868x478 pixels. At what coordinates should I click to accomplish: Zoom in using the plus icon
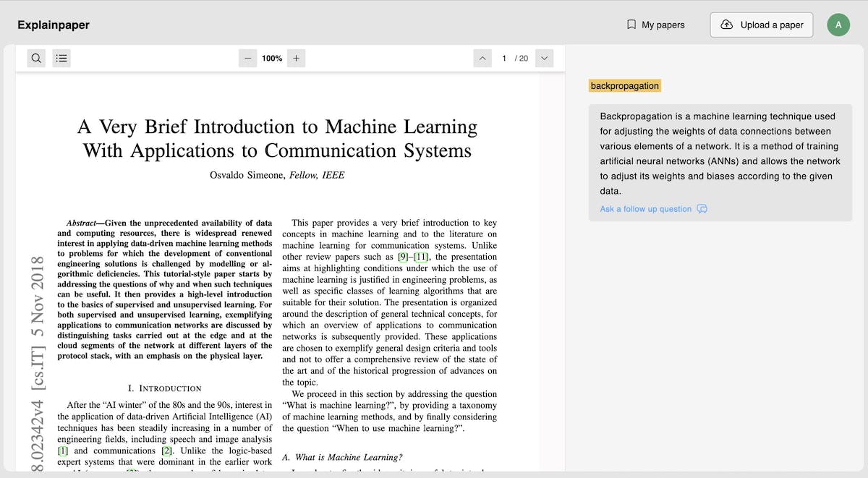click(x=296, y=58)
